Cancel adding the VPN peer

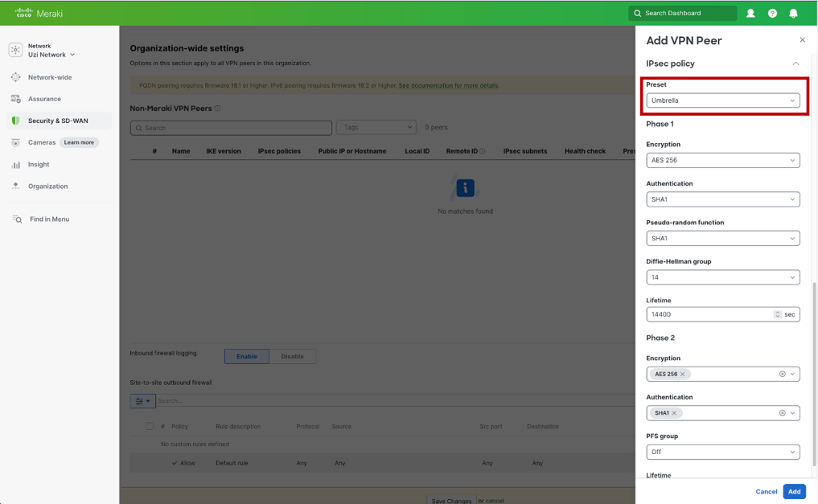click(766, 491)
